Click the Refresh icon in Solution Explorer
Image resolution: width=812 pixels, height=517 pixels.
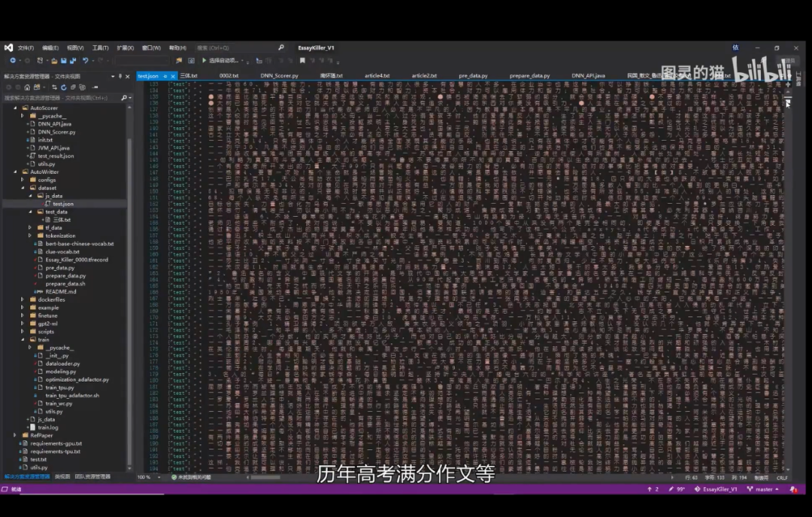point(63,87)
